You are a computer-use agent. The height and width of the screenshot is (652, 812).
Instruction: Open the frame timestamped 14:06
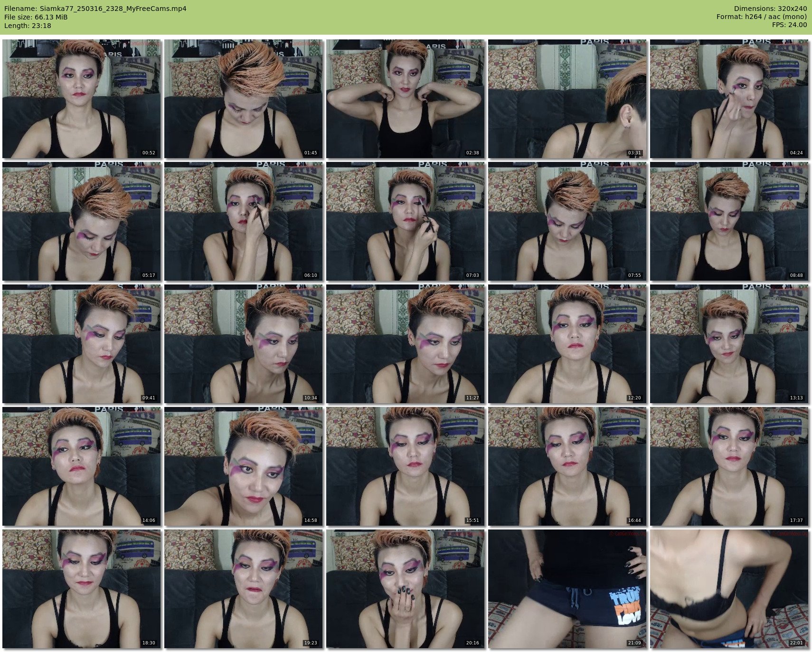coord(82,466)
